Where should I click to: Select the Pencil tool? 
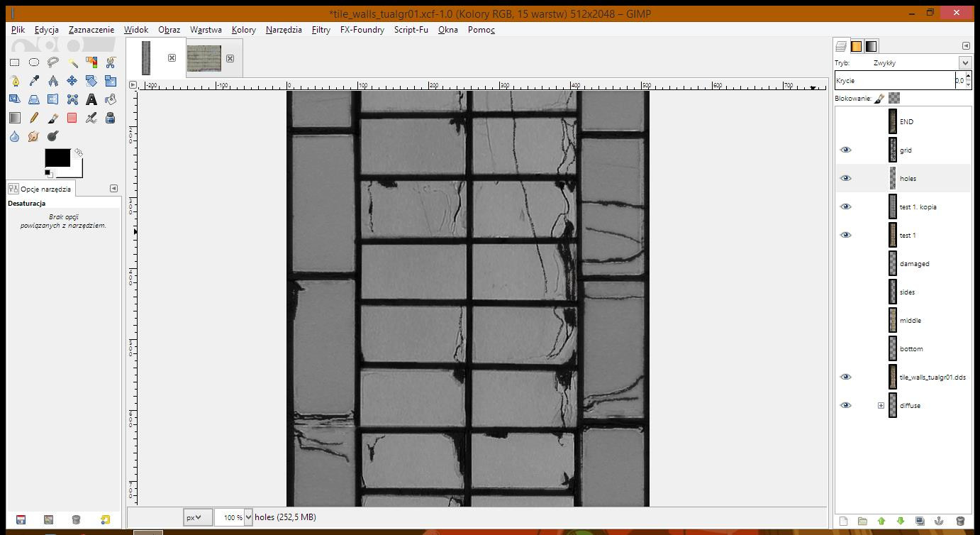pos(33,118)
